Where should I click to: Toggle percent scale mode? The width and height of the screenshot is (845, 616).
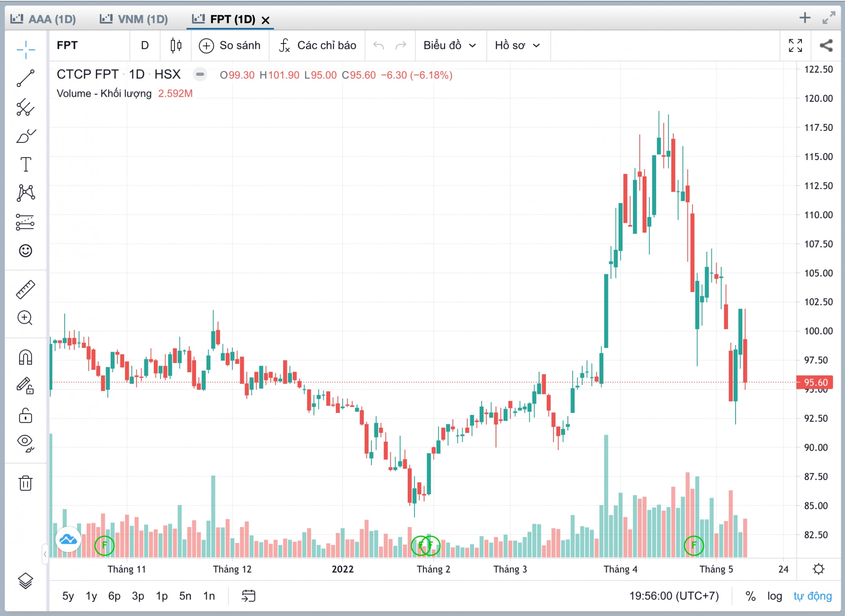[750, 596]
